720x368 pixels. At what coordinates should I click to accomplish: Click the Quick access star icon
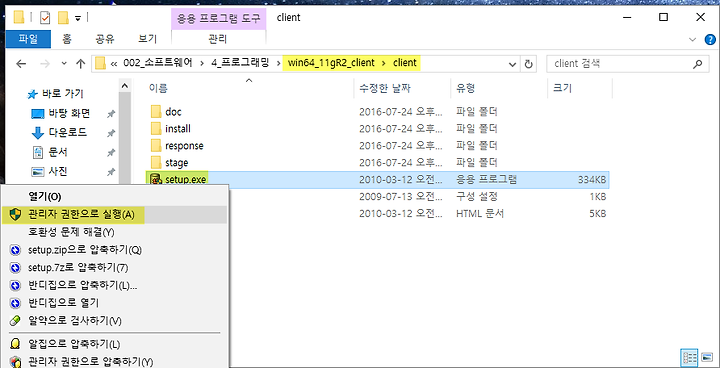33,95
